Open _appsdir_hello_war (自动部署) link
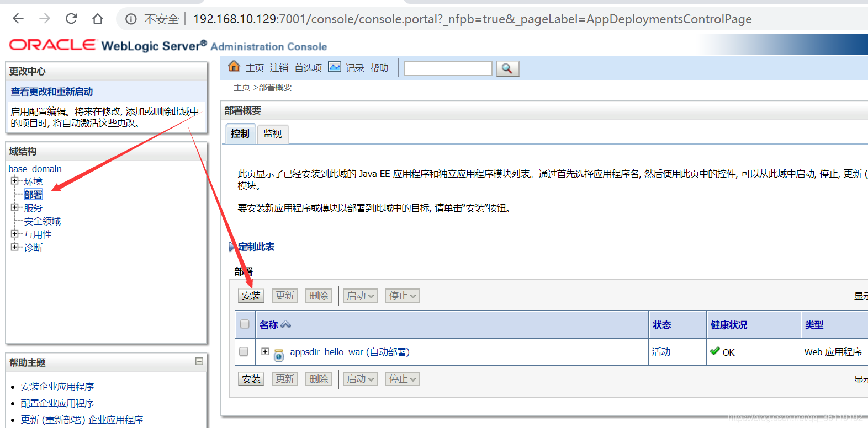Viewport: 868px width, 428px height. (347, 352)
